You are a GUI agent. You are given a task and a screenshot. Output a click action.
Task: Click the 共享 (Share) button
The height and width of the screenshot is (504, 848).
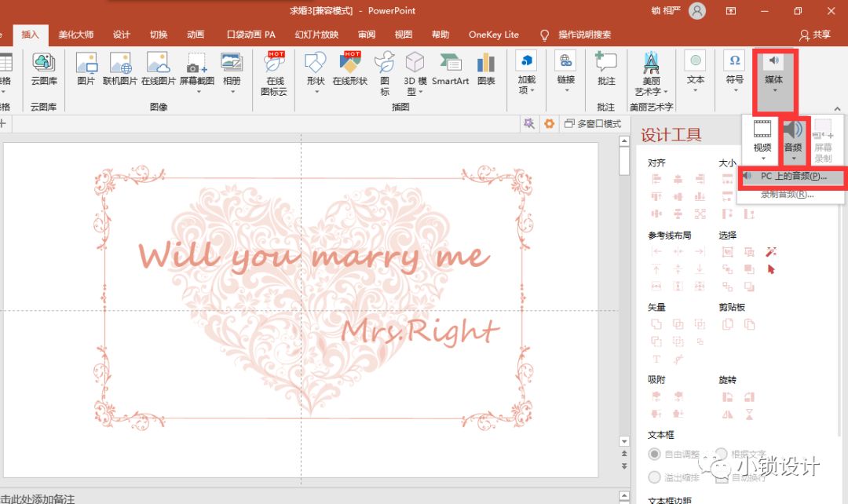(x=815, y=35)
